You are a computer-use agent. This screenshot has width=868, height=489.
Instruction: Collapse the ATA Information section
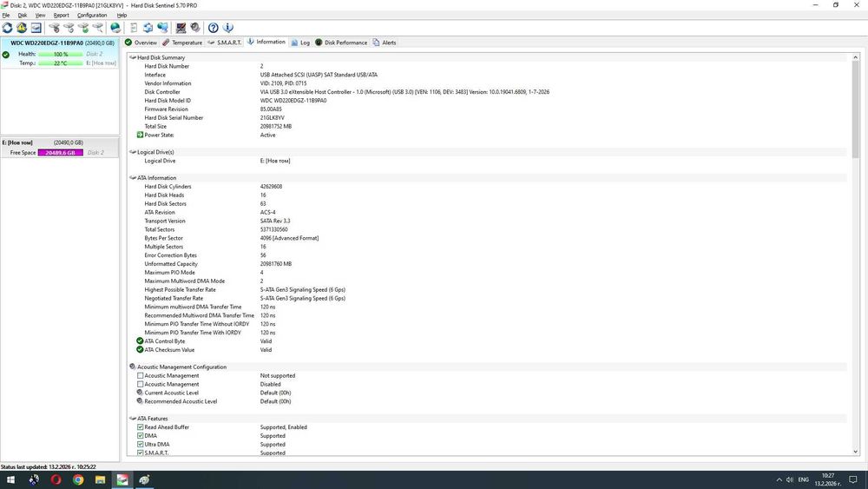coord(133,178)
